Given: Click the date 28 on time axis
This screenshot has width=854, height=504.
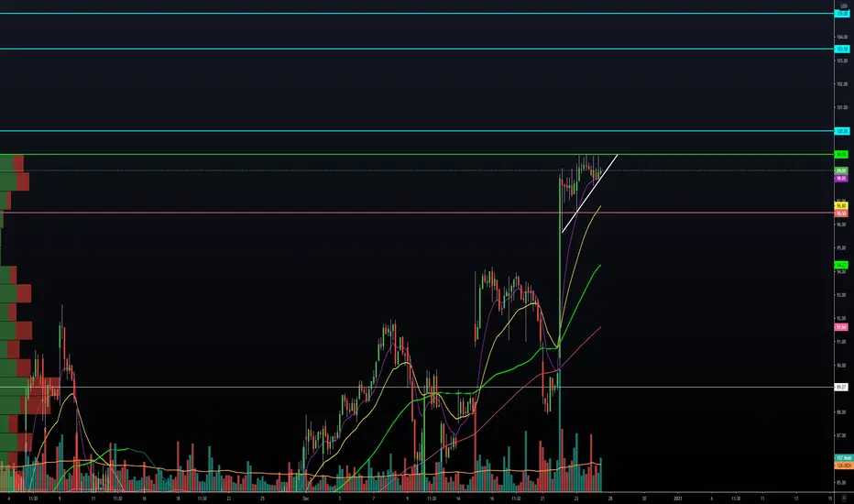Looking at the screenshot, I should point(610,499).
